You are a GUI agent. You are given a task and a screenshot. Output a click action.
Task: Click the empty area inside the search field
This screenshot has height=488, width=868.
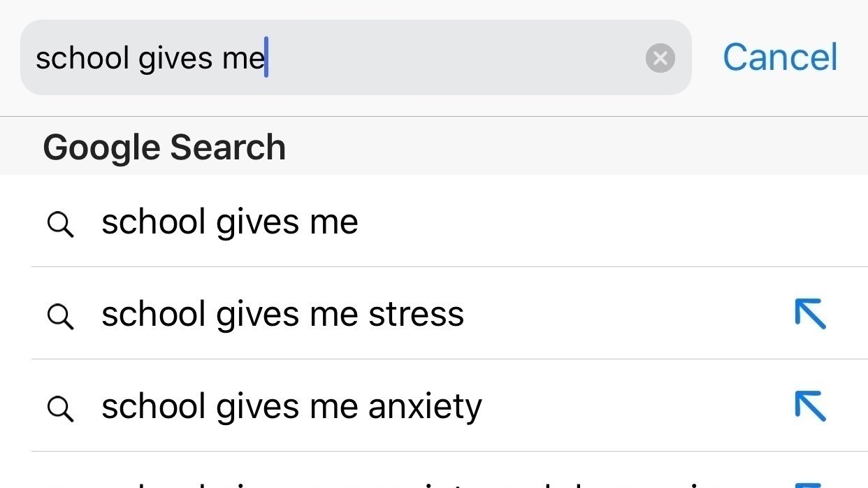click(454, 58)
